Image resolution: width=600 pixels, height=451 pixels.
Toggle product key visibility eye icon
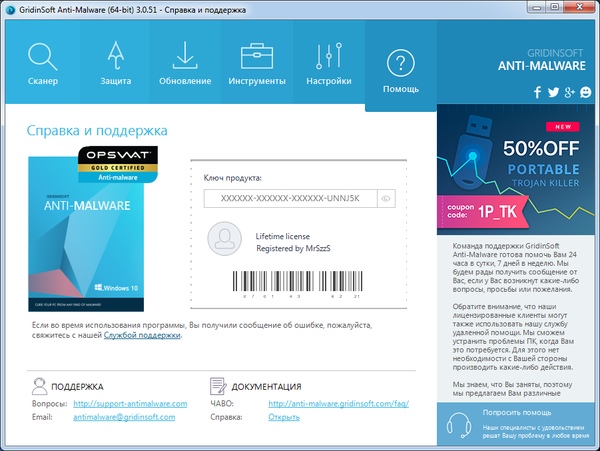point(385,199)
